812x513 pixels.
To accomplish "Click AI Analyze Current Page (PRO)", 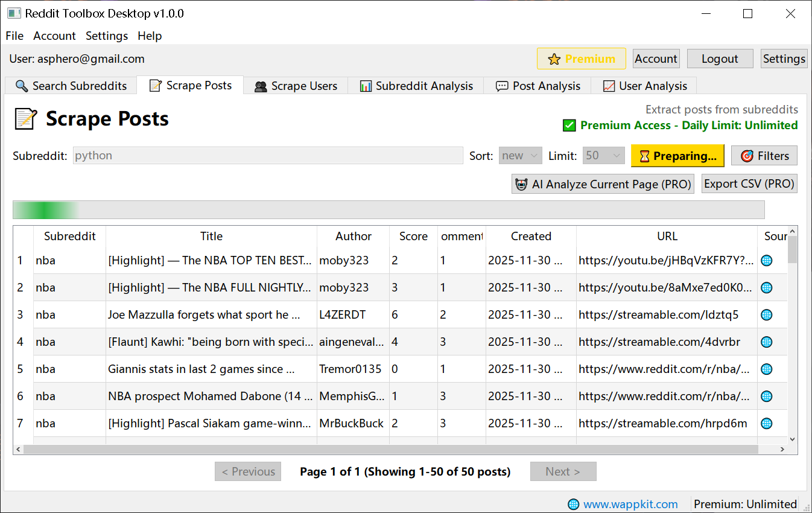I will click(603, 184).
